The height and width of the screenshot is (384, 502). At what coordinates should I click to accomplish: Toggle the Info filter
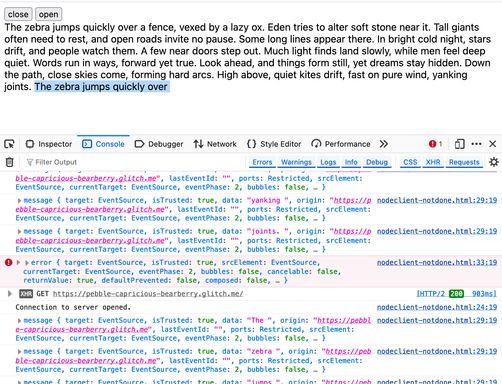coord(351,162)
